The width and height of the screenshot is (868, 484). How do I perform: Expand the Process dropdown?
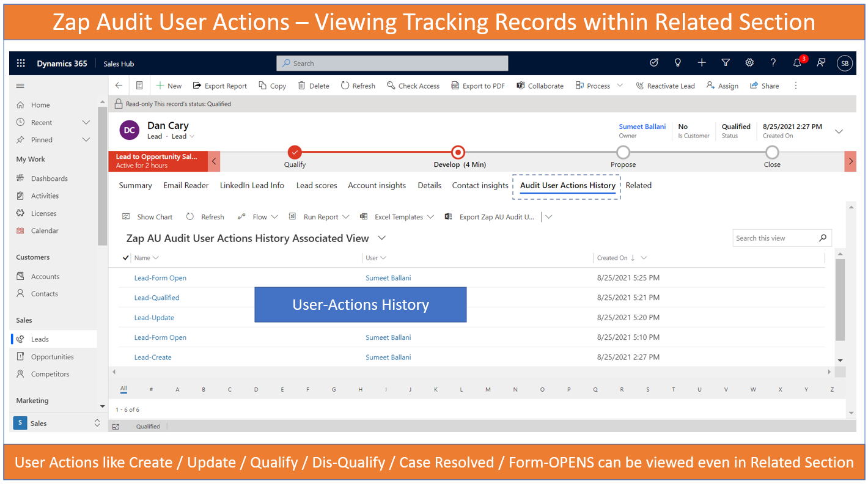coord(620,86)
